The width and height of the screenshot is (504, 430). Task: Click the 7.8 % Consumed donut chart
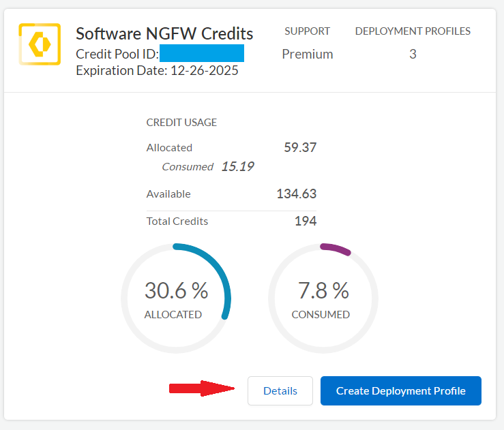(x=323, y=298)
